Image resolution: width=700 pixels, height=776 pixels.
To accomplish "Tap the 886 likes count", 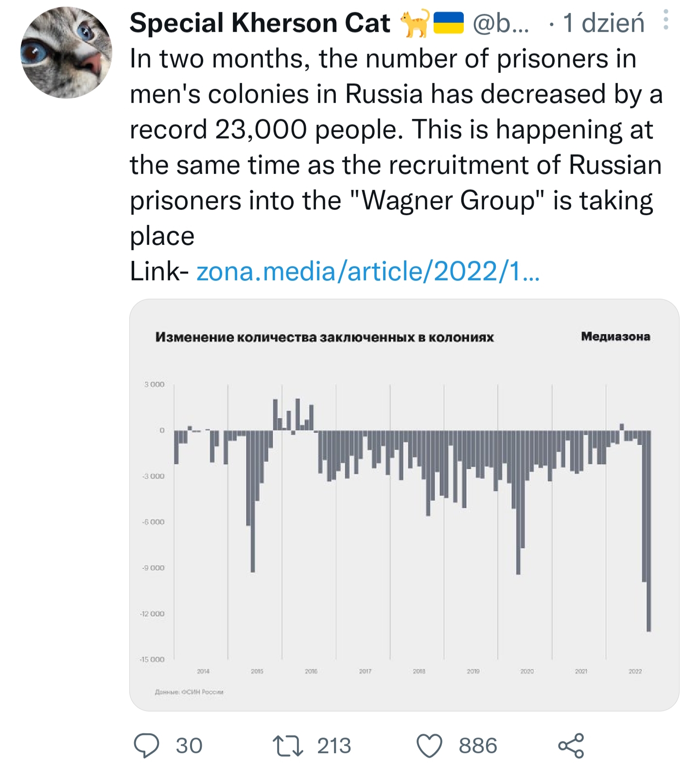I will 478,746.
